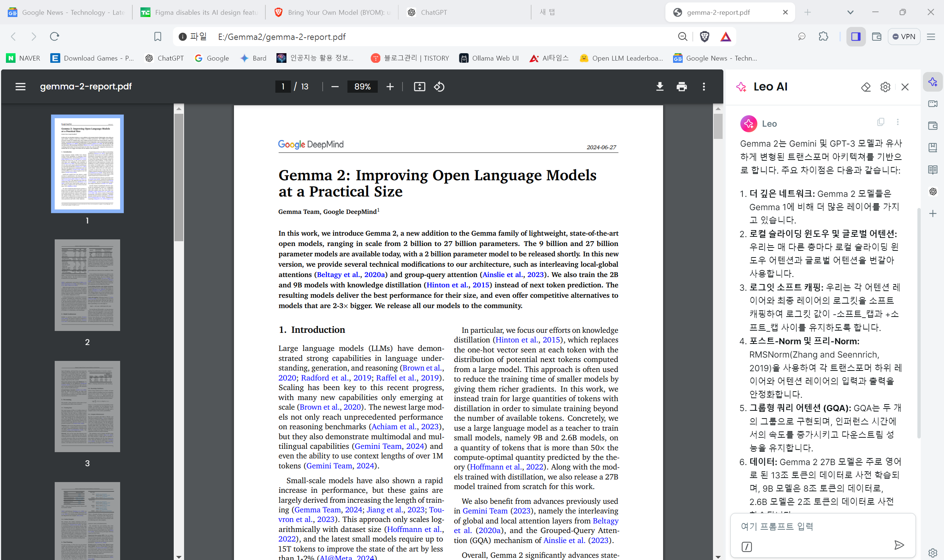944x560 pixels.
Task: Click the Leo conversation scrollbar
Action: (x=918, y=322)
